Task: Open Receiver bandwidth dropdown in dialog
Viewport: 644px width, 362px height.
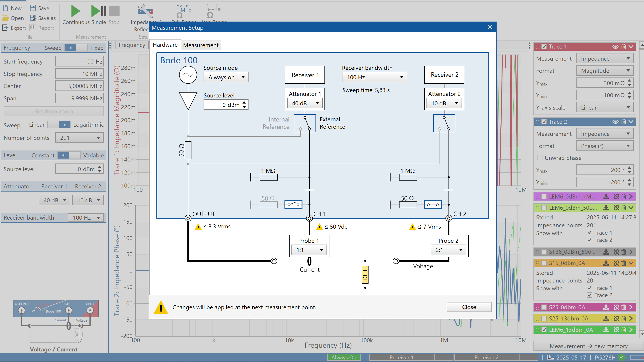Action: tap(374, 77)
